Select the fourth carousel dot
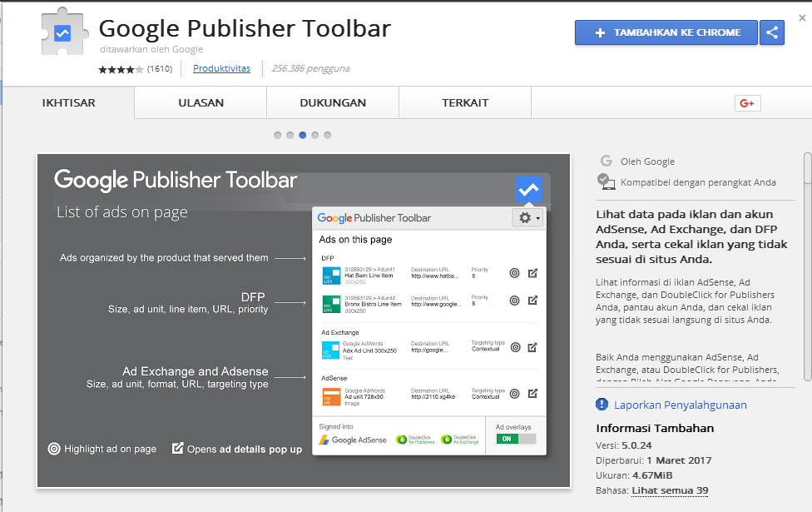The width and height of the screenshot is (812, 512). [314, 135]
